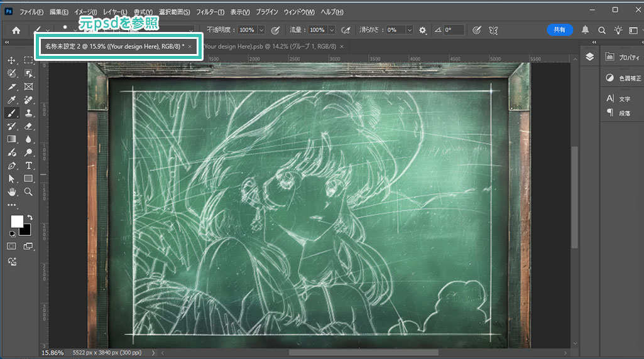Viewport: 644px width, 359px height.
Task: Open smoothing options gear
Action: tap(422, 30)
